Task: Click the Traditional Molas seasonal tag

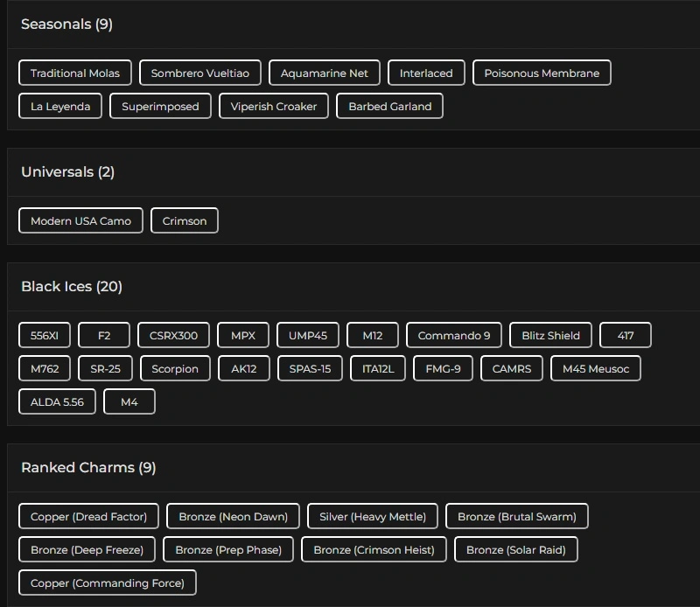Action: (x=75, y=73)
